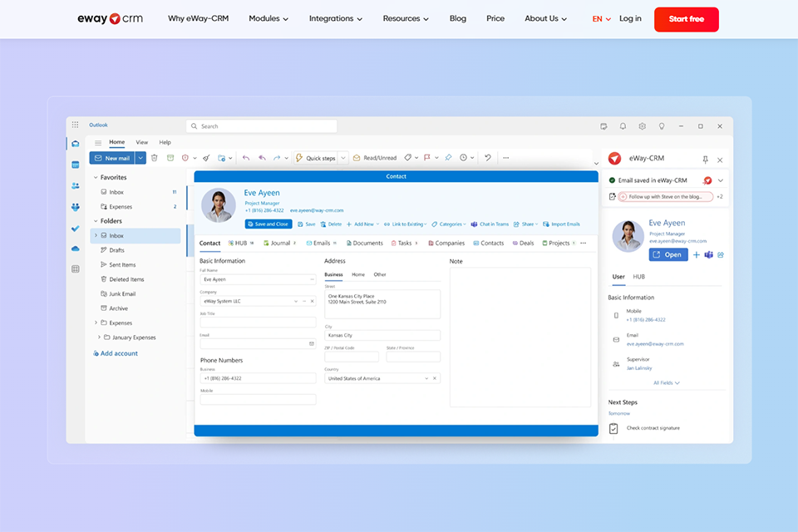The width and height of the screenshot is (798, 532).
Task: Switch to HUB tab in eWay-CRM panel
Action: [x=638, y=277]
